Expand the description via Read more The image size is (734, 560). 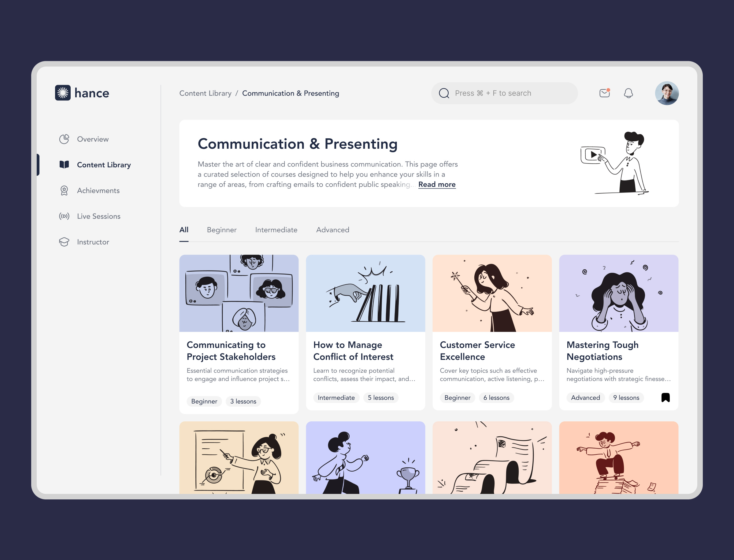click(436, 184)
